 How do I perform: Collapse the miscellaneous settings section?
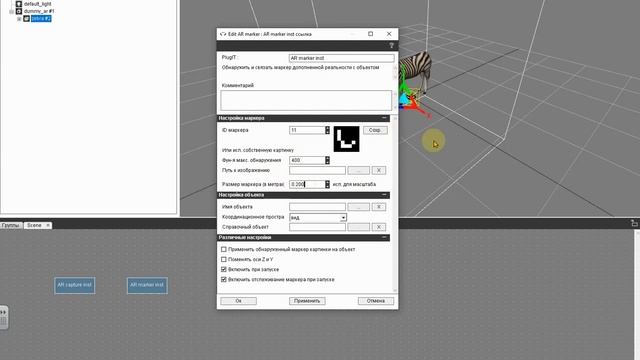click(x=384, y=237)
